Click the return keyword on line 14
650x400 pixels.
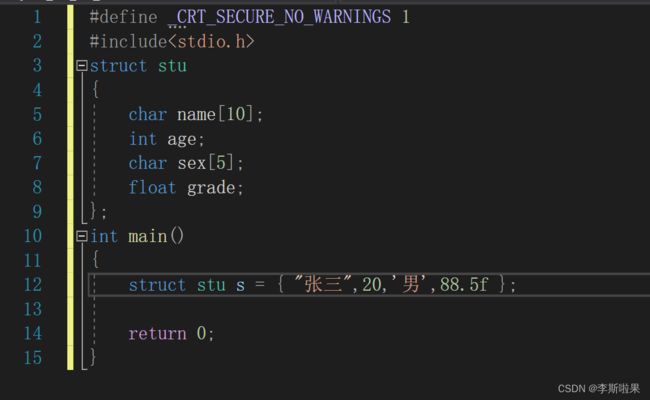click(x=158, y=334)
